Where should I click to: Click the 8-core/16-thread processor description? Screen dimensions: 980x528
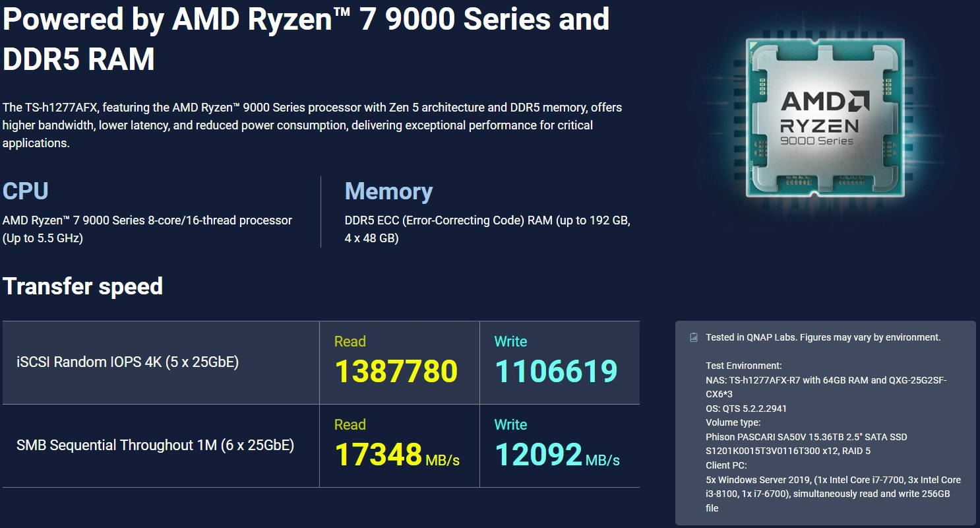tap(147, 228)
